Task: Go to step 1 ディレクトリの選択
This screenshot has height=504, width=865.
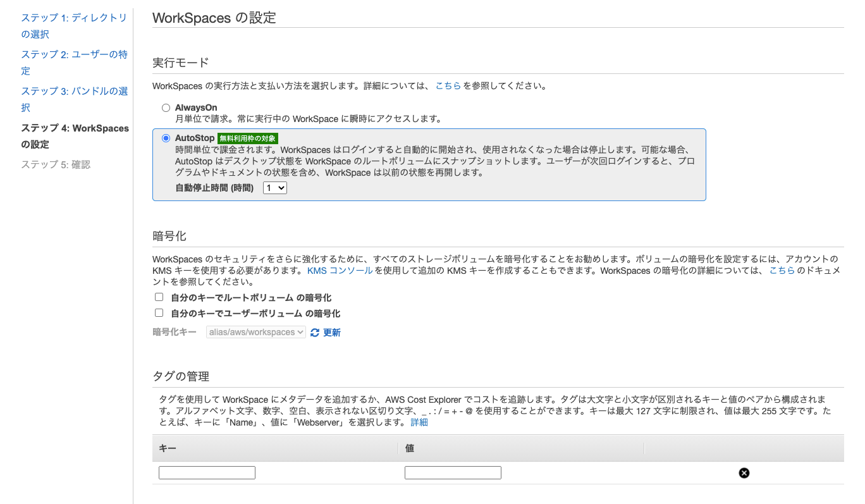Action: coord(75,26)
